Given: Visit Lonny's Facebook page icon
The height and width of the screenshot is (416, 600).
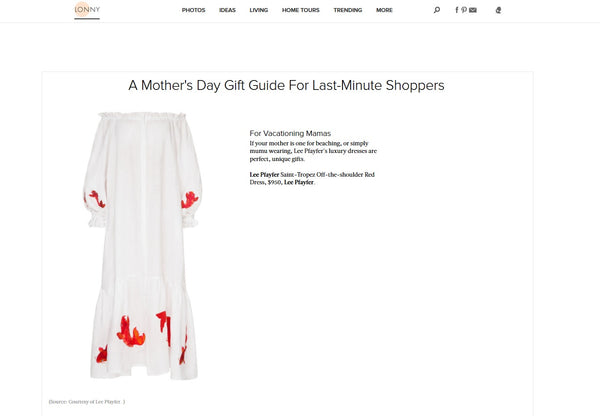Looking at the screenshot, I should point(457,10).
